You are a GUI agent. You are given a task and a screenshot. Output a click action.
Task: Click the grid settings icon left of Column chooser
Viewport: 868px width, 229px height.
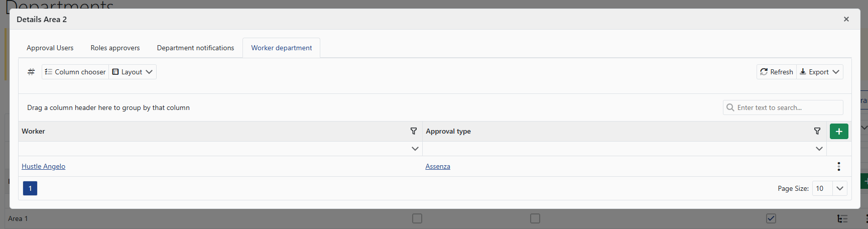(x=31, y=72)
